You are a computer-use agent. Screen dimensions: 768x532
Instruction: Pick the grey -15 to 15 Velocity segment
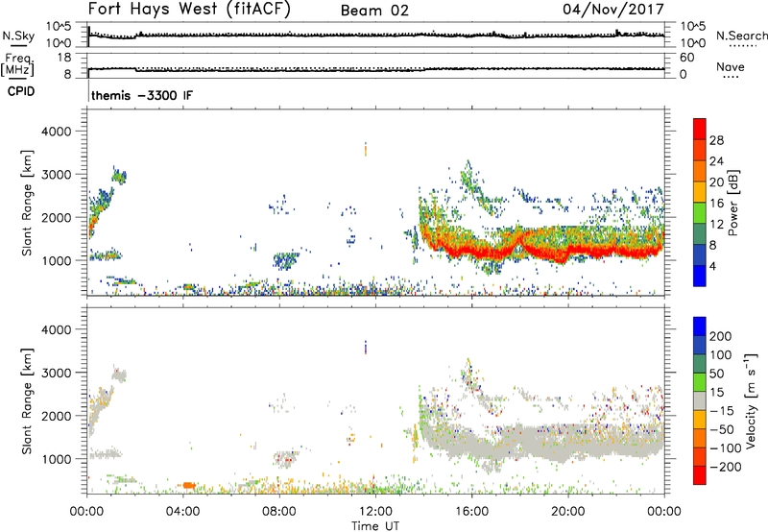pyautogui.click(x=700, y=400)
